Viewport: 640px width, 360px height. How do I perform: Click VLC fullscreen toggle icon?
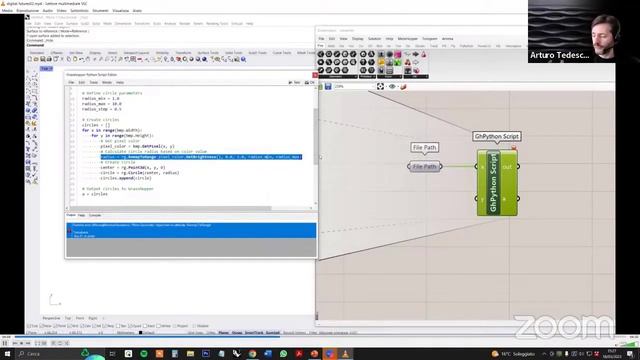(37, 343)
